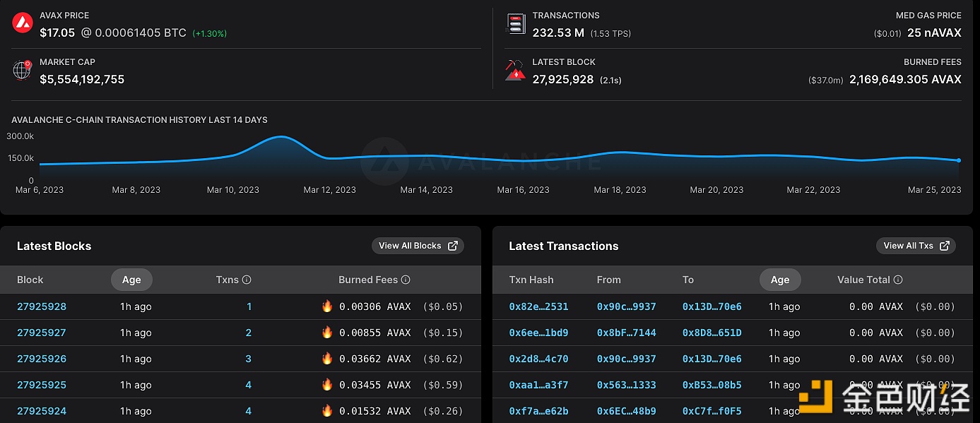This screenshot has height=423, width=980.
Task: Click the txns count 3 for block 27925926
Action: 248,359
